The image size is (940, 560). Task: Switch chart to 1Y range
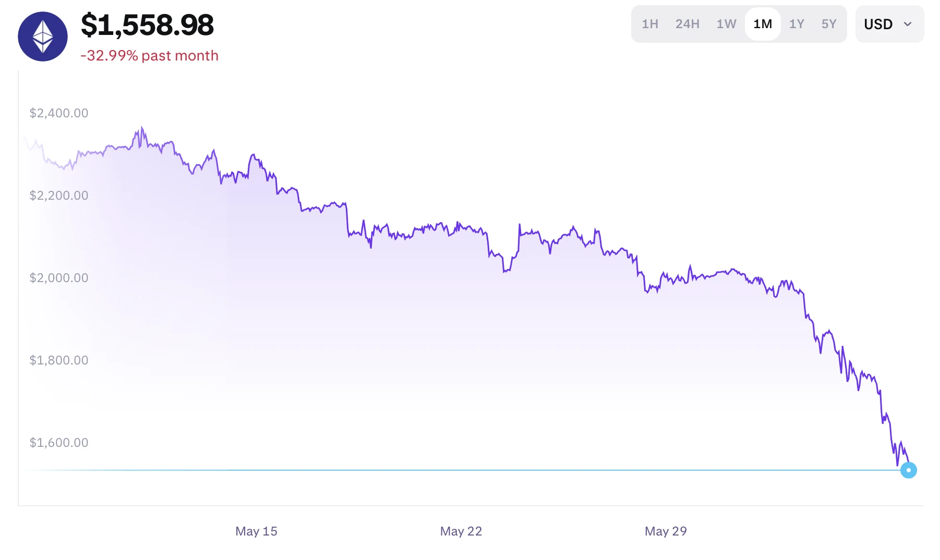pyautogui.click(x=797, y=24)
